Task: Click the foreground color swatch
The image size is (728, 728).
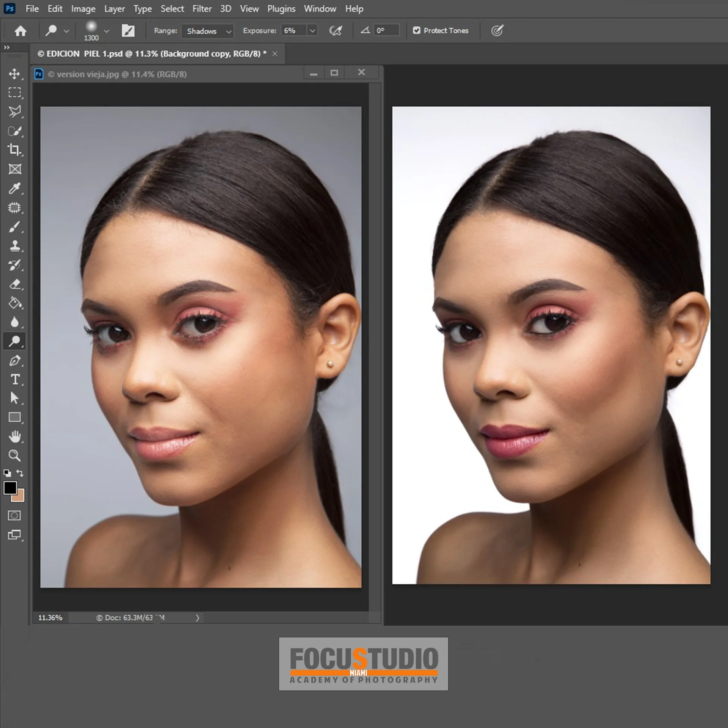Action: tap(10, 488)
